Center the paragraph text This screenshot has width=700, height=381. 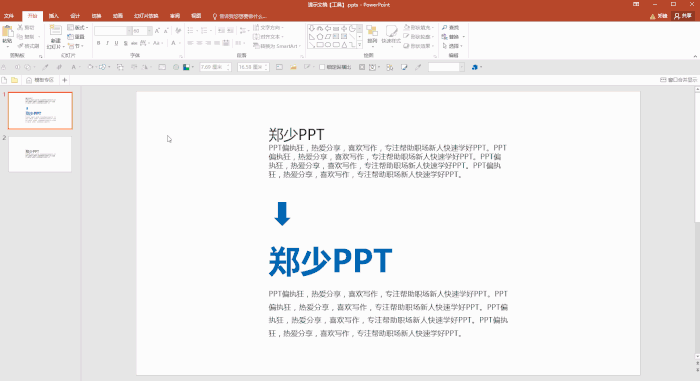pyautogui.click(x=200, y=43)
